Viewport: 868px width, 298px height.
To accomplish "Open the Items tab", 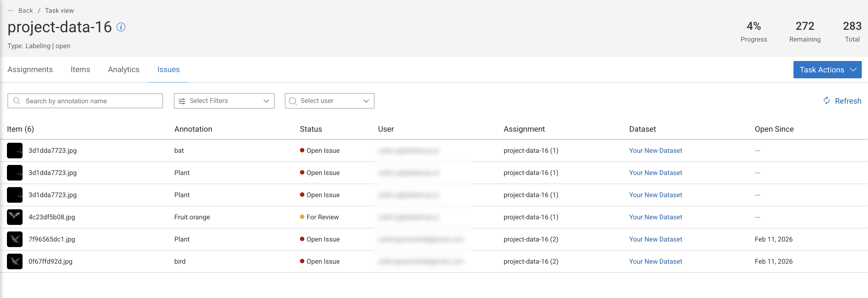I will (80, 70).
